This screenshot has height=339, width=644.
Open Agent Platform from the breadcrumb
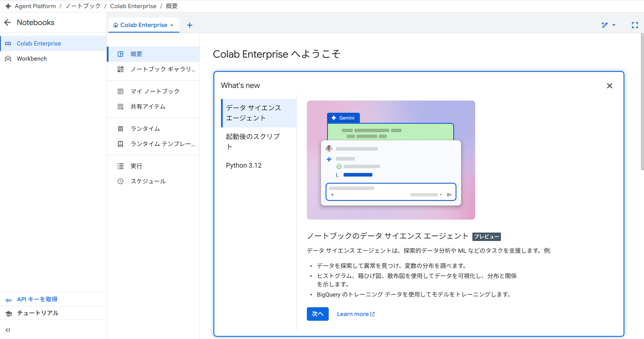coord(35,6)
